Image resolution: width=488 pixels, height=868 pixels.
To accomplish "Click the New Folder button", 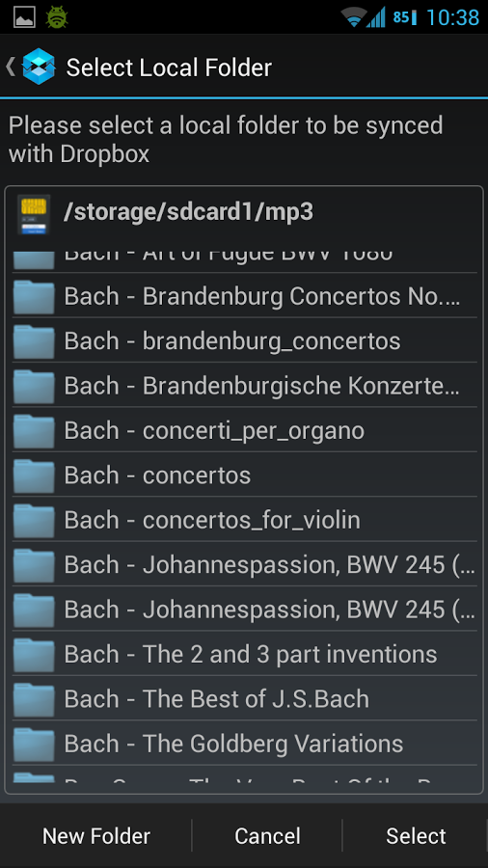I will pos(96,836).
